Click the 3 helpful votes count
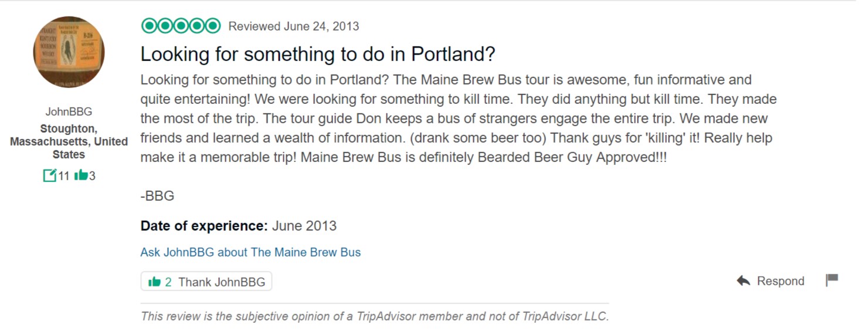The height and width of the screenshot is (334, 868). (x=92, y=176)
